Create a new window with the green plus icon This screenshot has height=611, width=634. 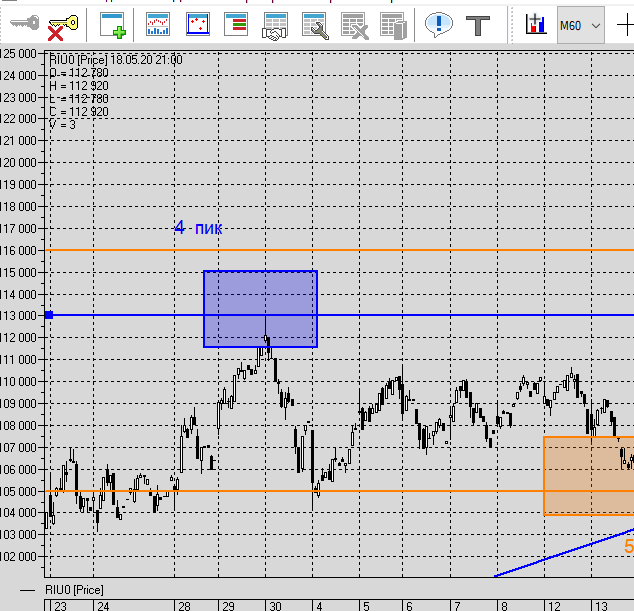[113, 25]
